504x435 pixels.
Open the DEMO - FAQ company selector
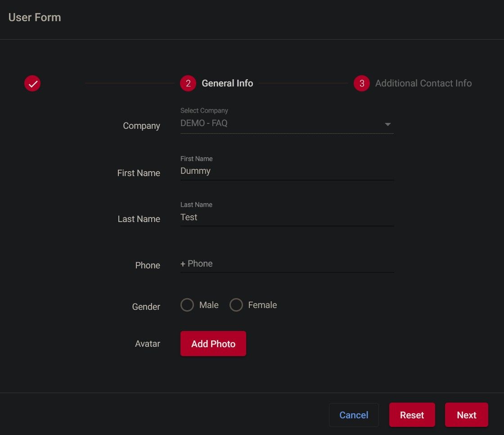279,123
